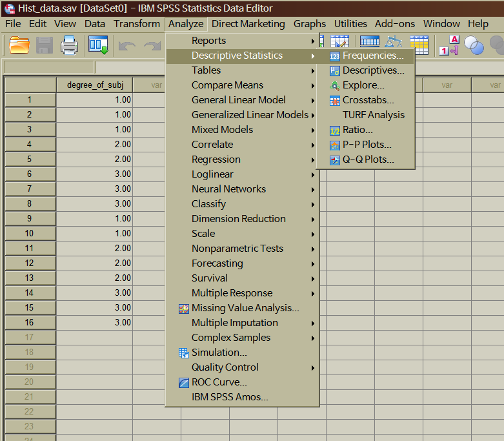Open the Transform menu
Screen dimensions: 504x441
click(x=137, y=24)
